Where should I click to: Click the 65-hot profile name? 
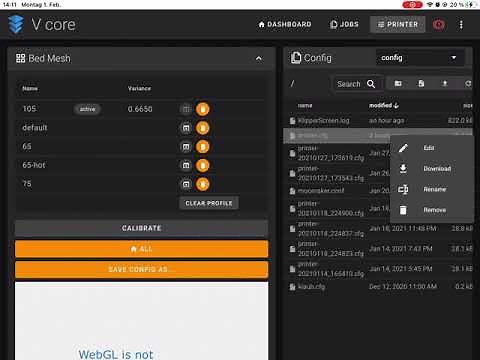(34, 165)
